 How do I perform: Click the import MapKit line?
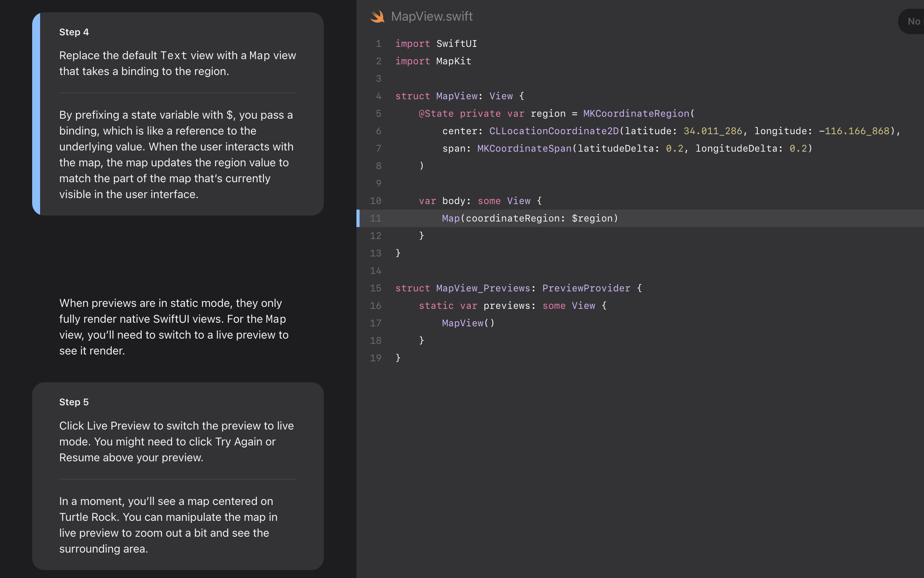[x=433, y=61]
